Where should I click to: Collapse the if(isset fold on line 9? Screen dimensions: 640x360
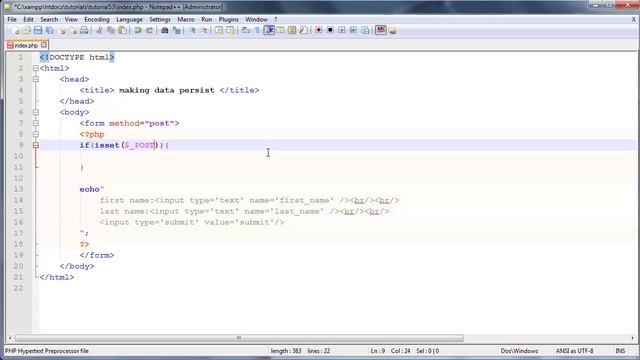36,145
